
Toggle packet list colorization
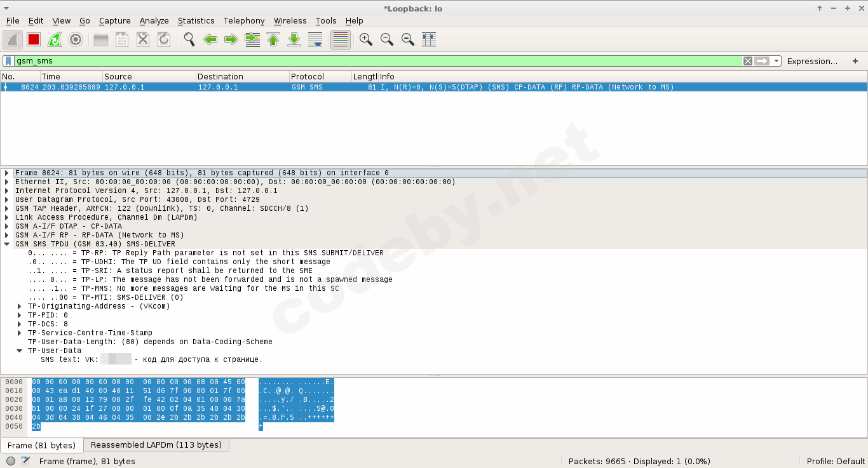(341, 39)
